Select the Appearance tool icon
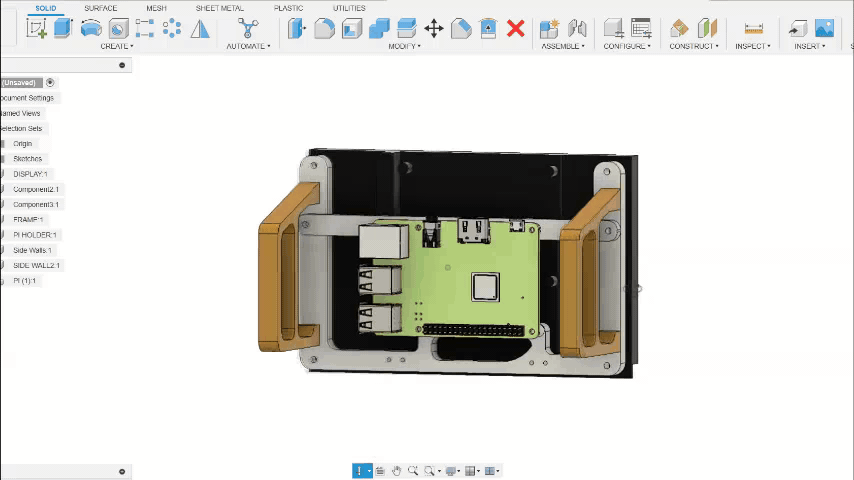This screenshot has height=480, width=854. pyautogui.click(x=461, y=28)
